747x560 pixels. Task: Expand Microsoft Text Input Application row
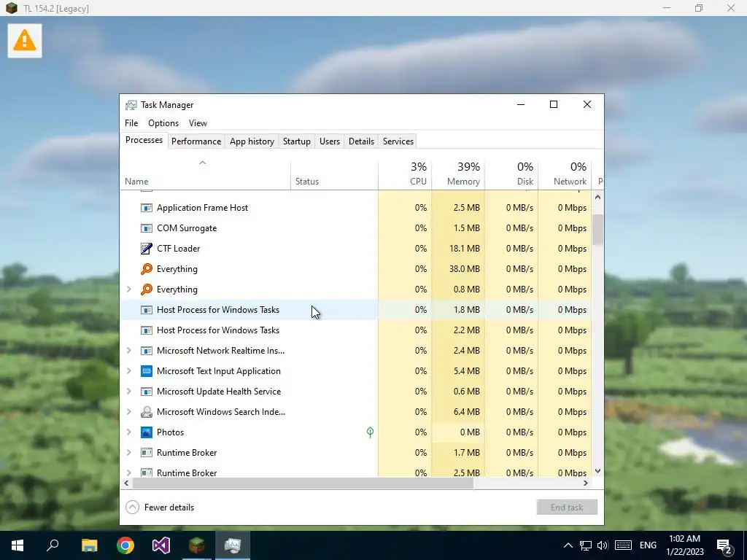tap(128, 371)
